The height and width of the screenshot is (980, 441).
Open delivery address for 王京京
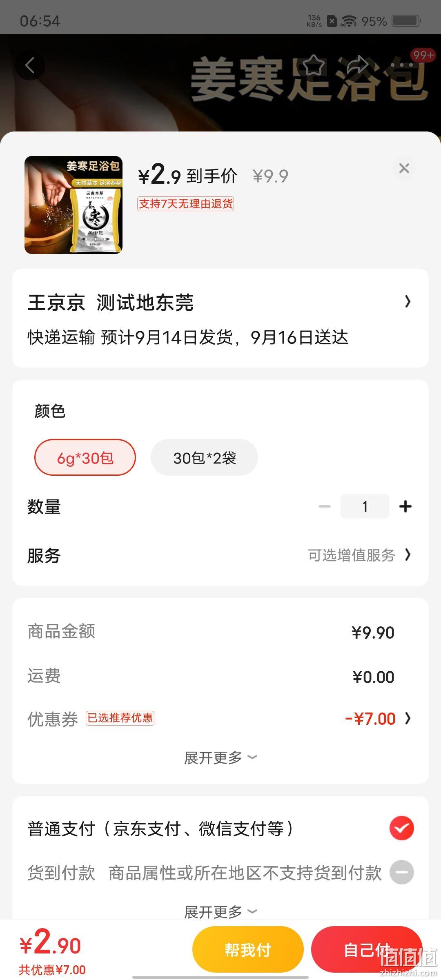point(220,318)
